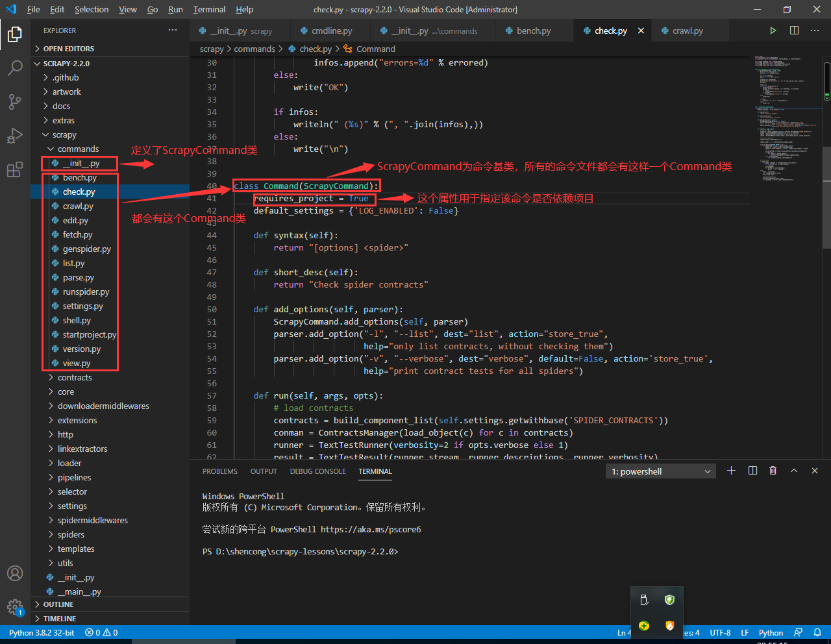This screenshot has height=644, width=831.
Task: Open the Search view in activity bar
Action: point(15,68)
